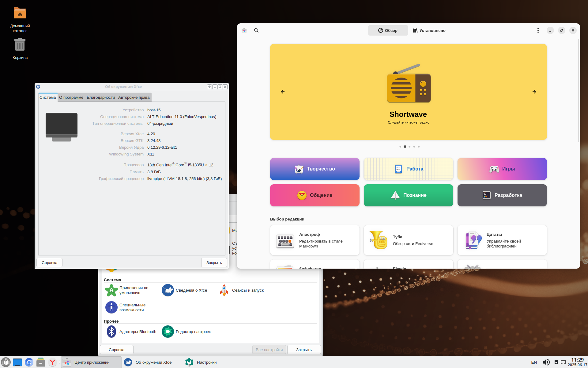Open the Общение category

(315, 195)
